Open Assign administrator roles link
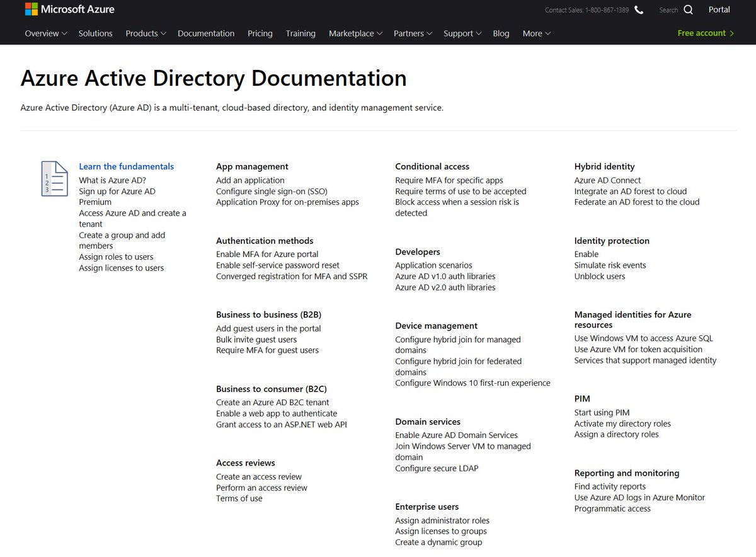The width and height of the screenshot is (756, 557). 442,520
